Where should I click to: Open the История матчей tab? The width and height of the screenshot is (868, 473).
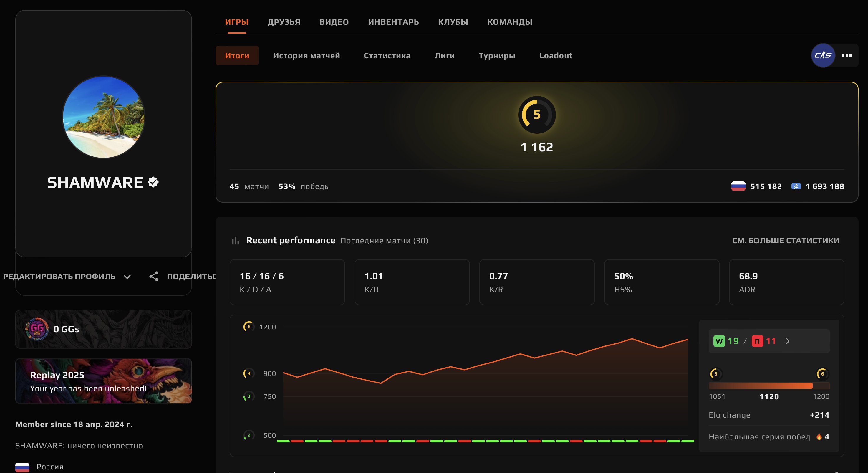pyautogui.click(x=306, y=56)
